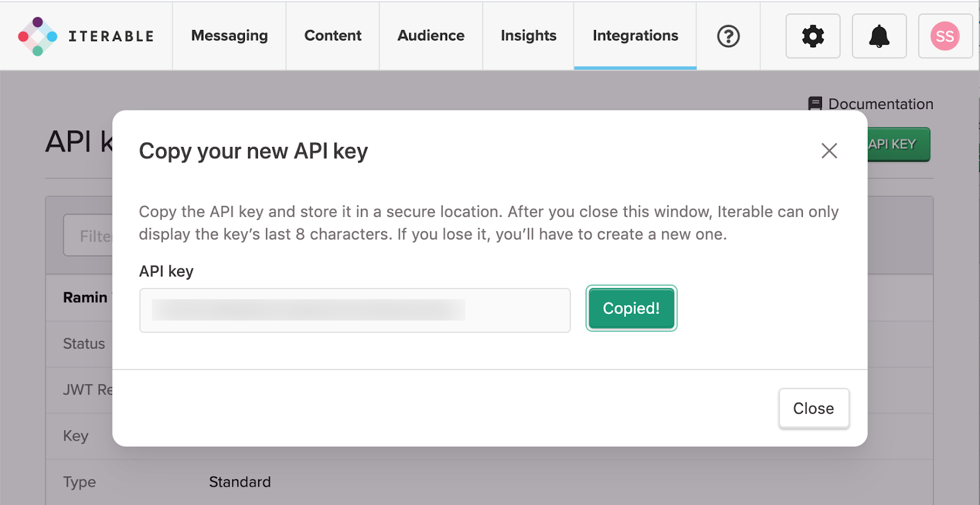Click the ITERABLE wordmark text

[111, 37]
